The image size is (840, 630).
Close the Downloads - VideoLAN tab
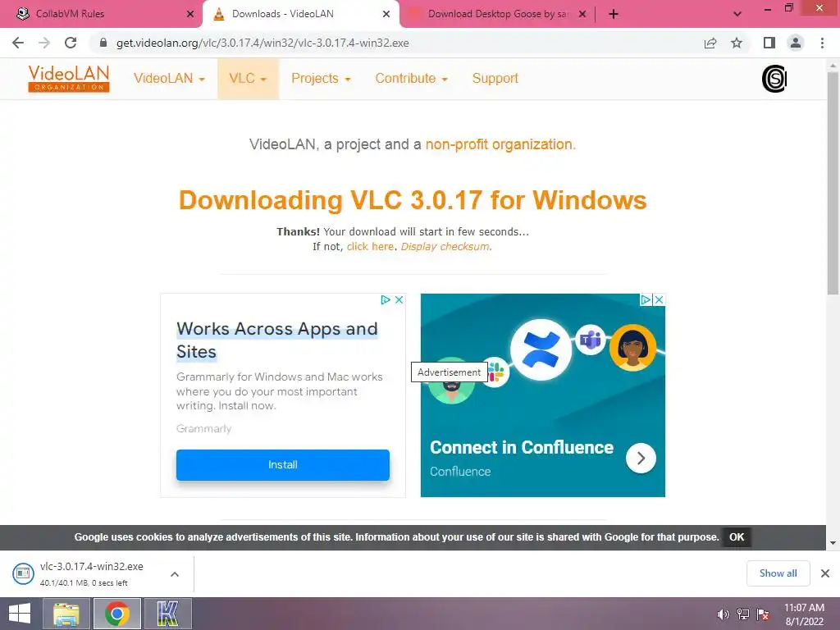coord(386,14)
